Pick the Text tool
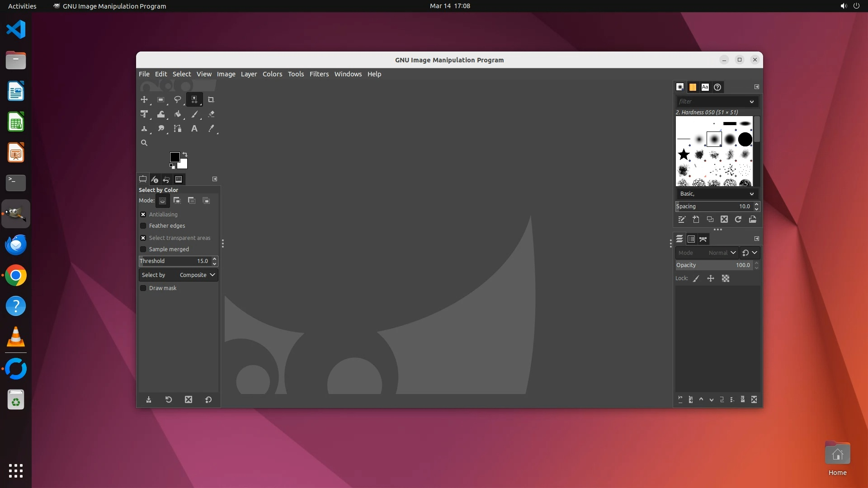The image size is (868, 488). click(x=194, y=129)
